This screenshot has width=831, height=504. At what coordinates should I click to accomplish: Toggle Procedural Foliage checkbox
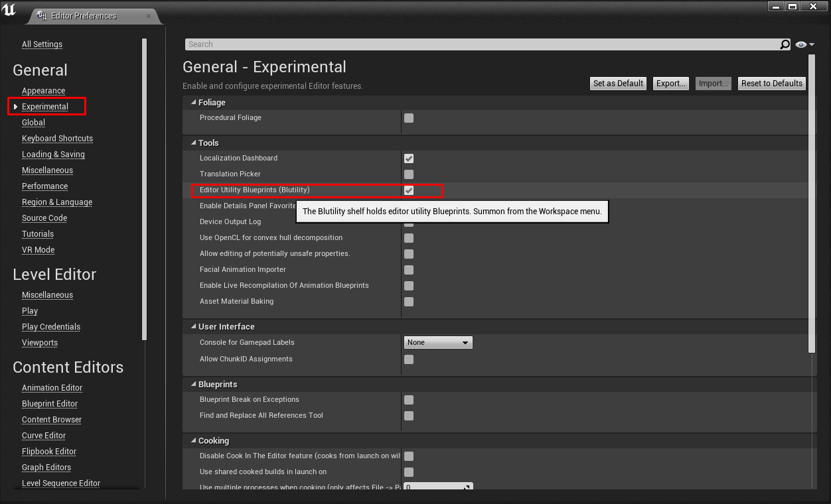(409, 118)
